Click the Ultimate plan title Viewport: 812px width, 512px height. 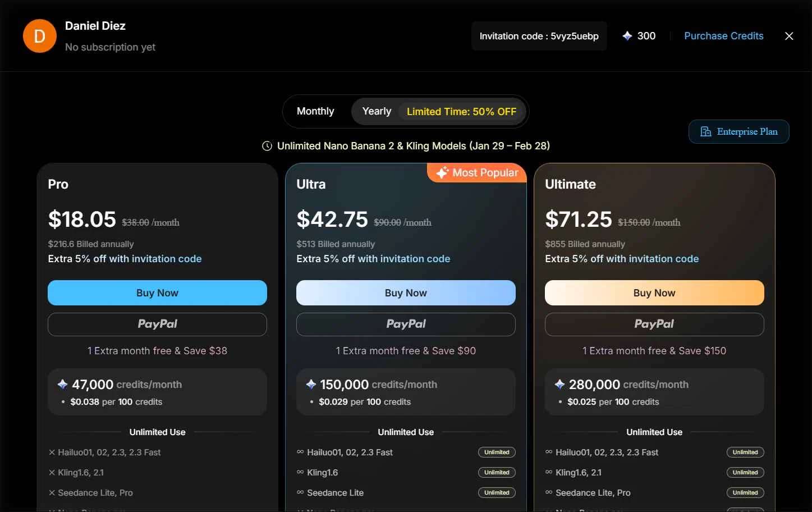pyautogui.click(x=570, y=184)
